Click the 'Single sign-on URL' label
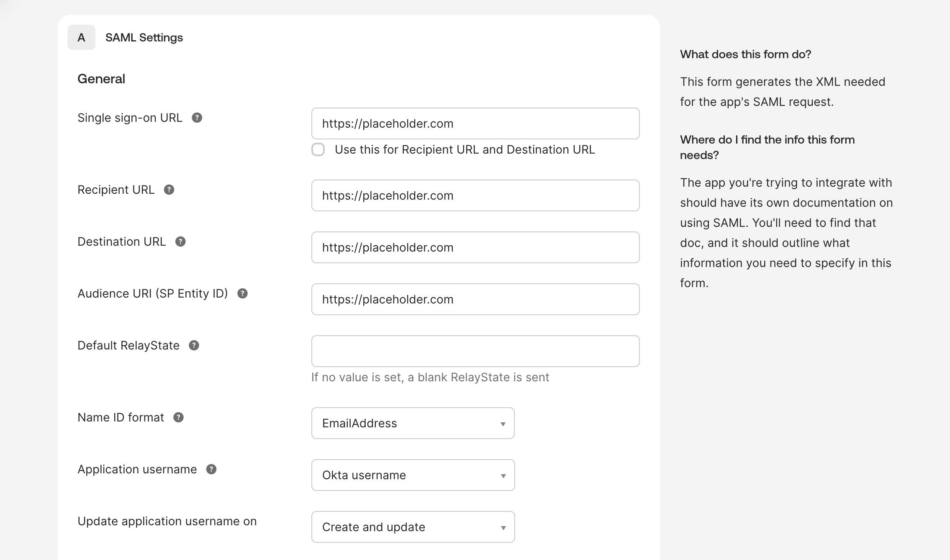 tap(130, 118)
